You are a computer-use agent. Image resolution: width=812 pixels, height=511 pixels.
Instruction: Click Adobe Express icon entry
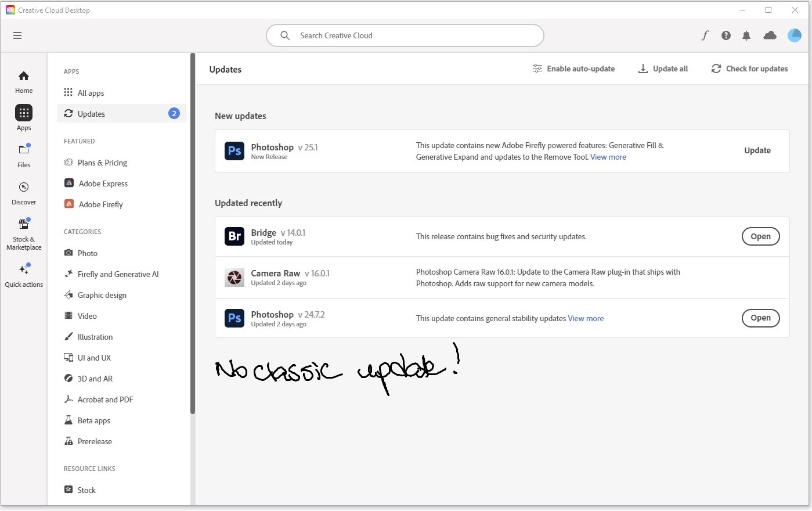[x=68, y=183]
